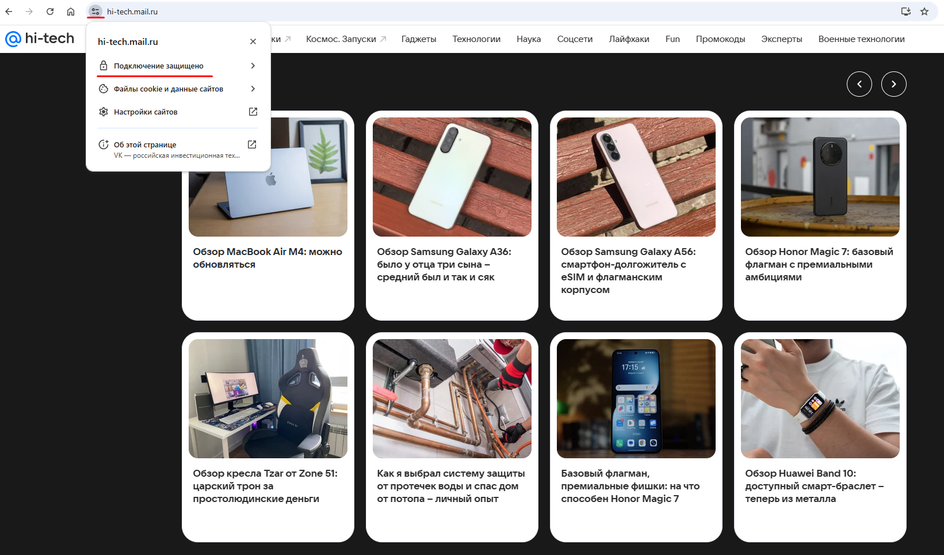Click the cookie icon beside Файлы cookie
The width and height of the screenshot is (944, 555).
(x=103, y=88)
